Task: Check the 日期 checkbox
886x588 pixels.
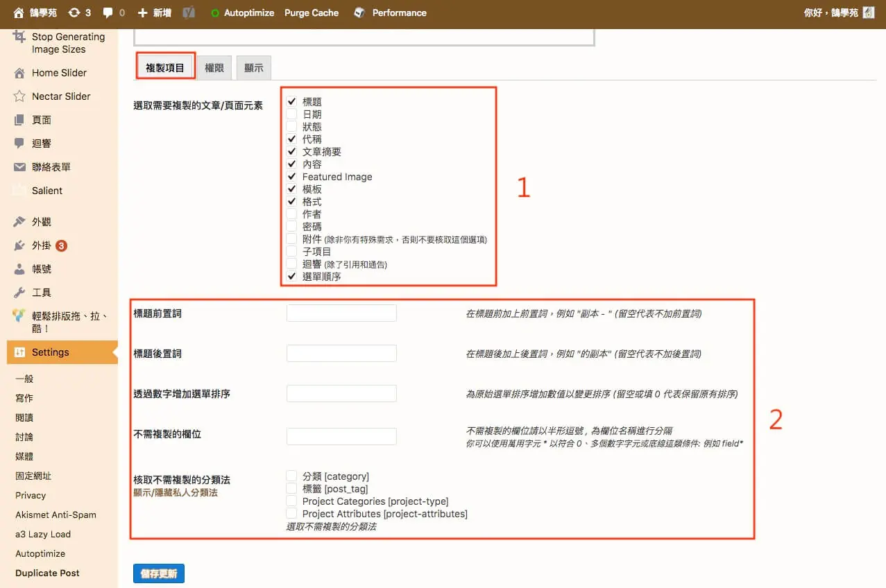Action: (x=291, y=114)
